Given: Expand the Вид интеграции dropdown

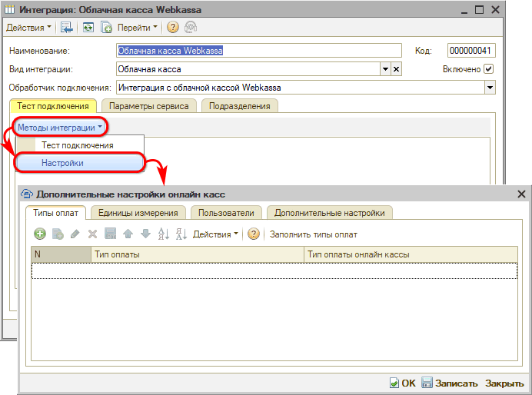Looking at the screenshot, I should point(385,69).
